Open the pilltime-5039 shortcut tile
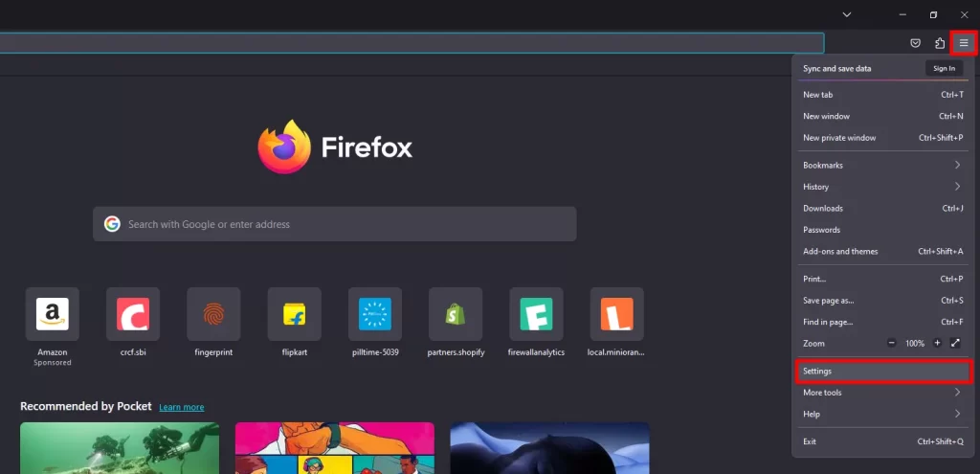The image size is (980, 474). pyautogui.click(x=375, y=314)
